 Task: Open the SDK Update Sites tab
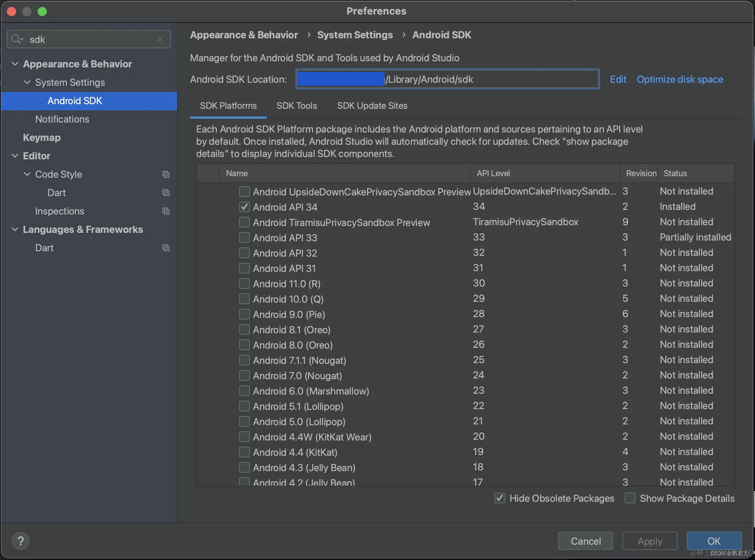372,106
